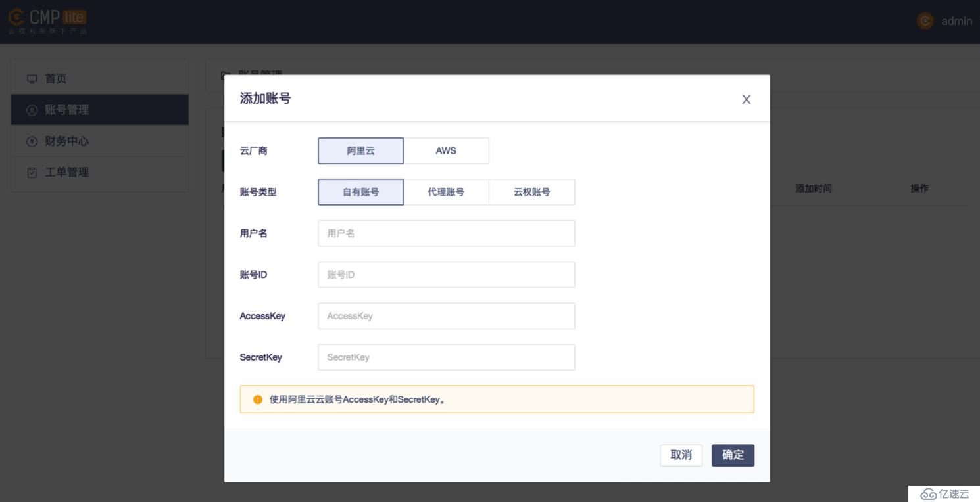
Task: Click the 云厂商 label
Action: (253, 151)
